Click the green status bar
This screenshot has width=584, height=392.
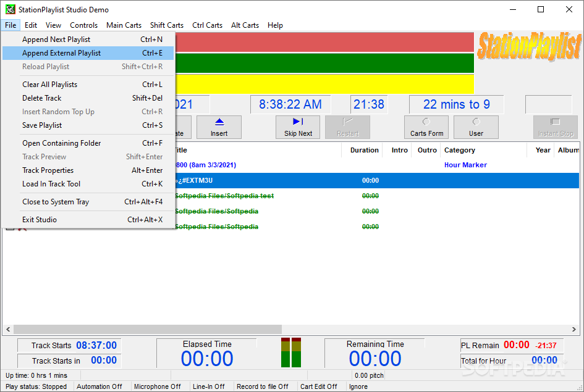[x=324, y=63]
